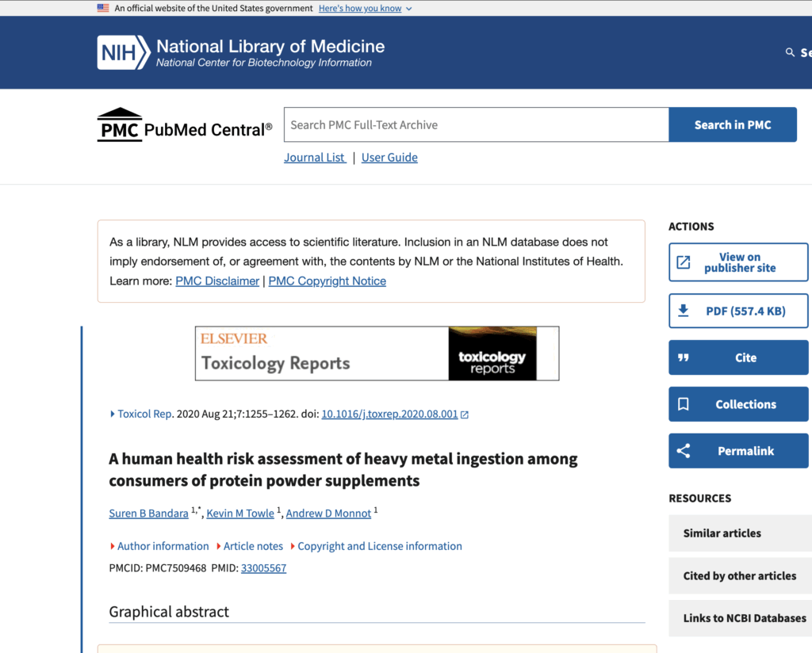The height and width of the screenshot is (653, 812).
Task: Expand Copyright and License information
Action: tap(379, 546)
